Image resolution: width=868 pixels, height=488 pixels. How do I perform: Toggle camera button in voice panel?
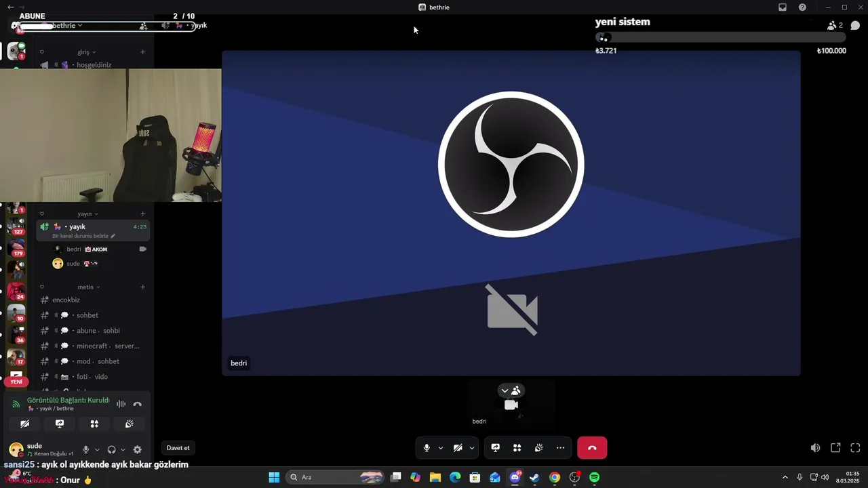tap(24, 424)
